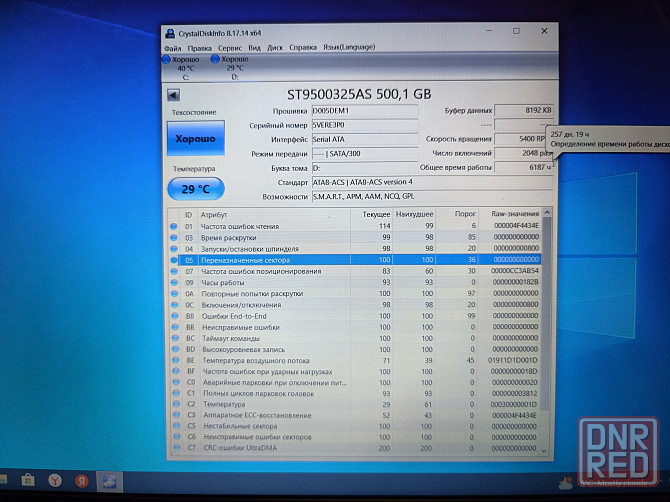Screen dimensions: 670x502
Task: Click the ID column header
Action: (189, 214)
